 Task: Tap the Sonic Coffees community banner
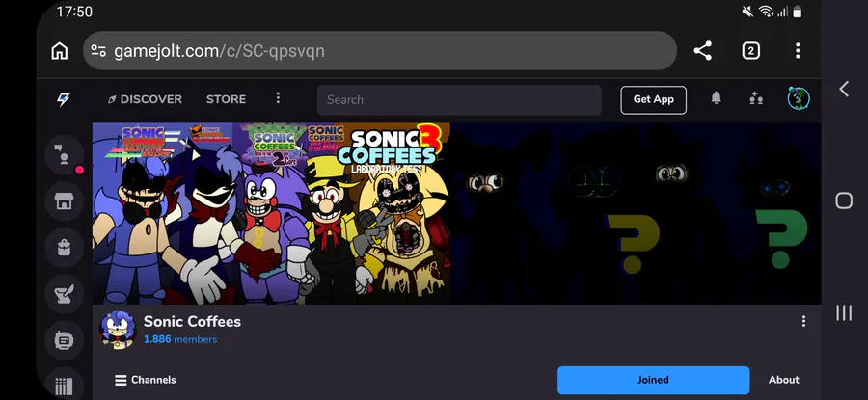[x=457, y=214]
